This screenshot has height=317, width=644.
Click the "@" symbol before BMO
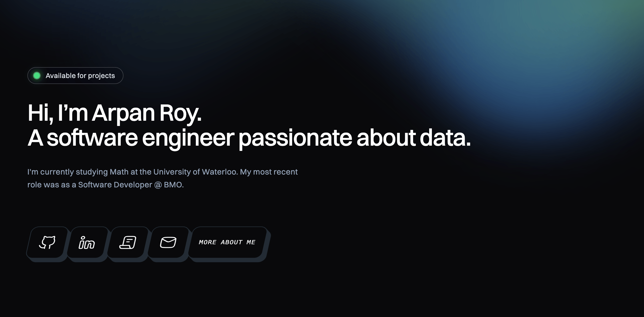pos(158,185)
